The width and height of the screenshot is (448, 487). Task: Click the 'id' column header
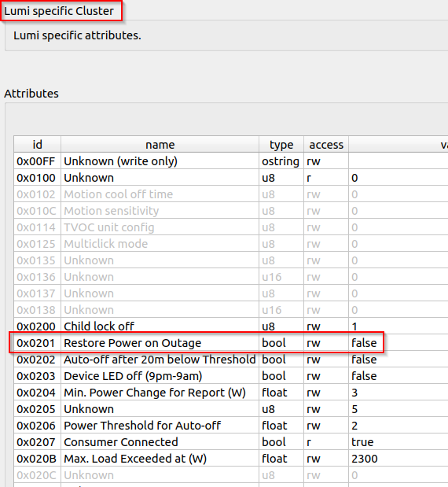(x=37, y=145)
